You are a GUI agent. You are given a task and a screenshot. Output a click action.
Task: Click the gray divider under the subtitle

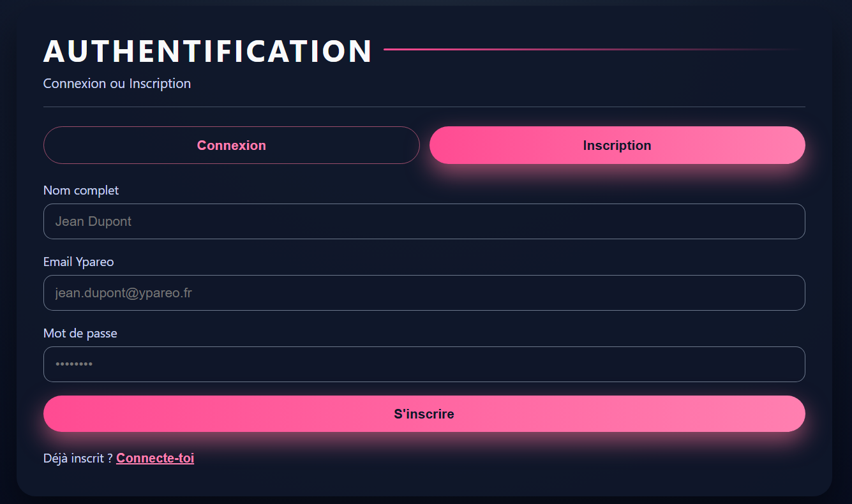(x=424, y=107)
